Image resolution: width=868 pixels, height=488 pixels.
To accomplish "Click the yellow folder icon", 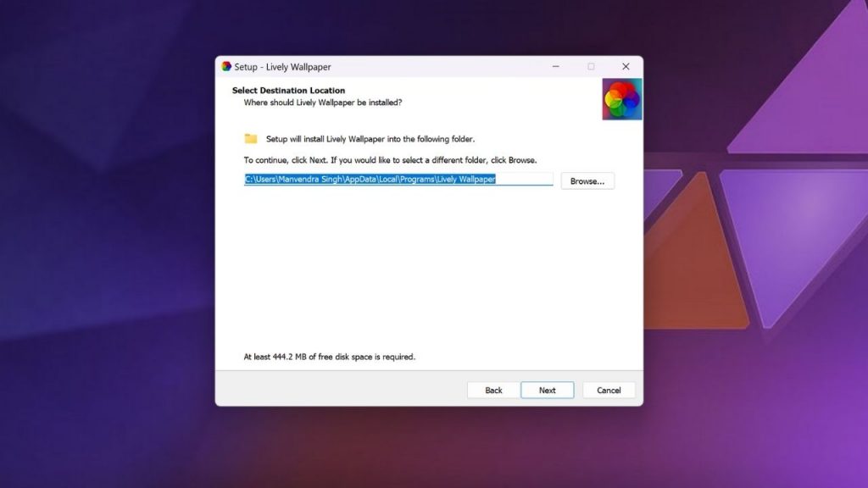I will coord(251,138).
